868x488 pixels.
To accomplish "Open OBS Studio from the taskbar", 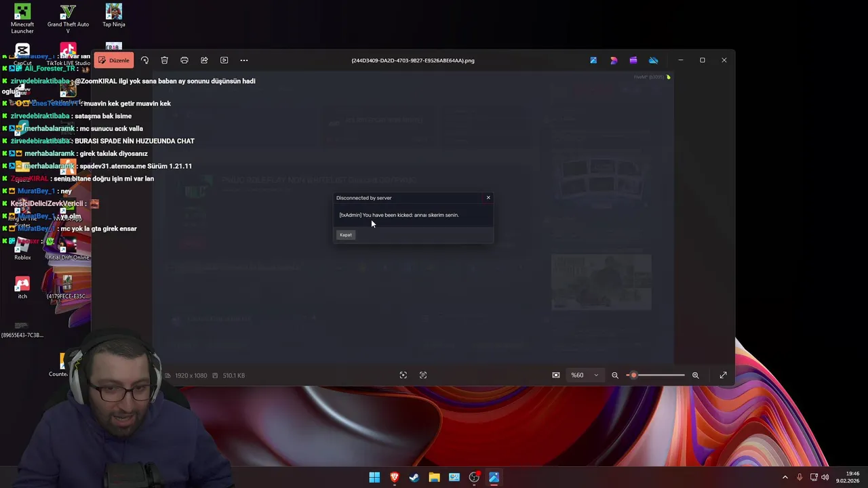I will [474, 477].
